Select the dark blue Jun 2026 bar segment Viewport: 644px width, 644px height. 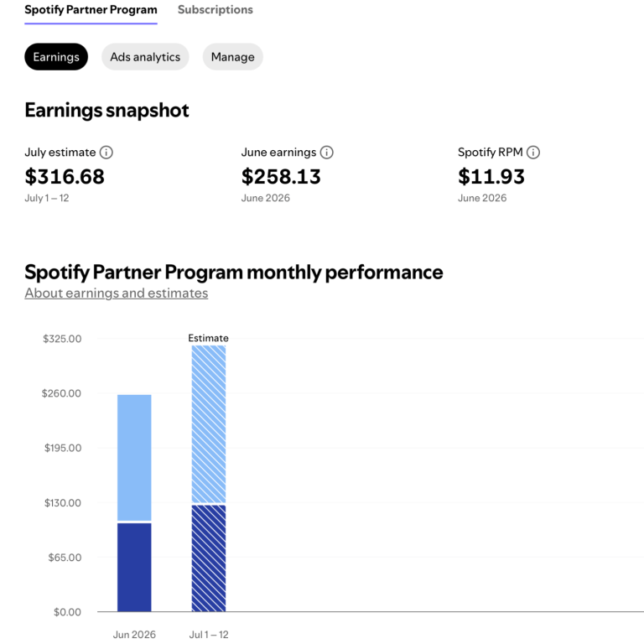(x=134, y=567)
